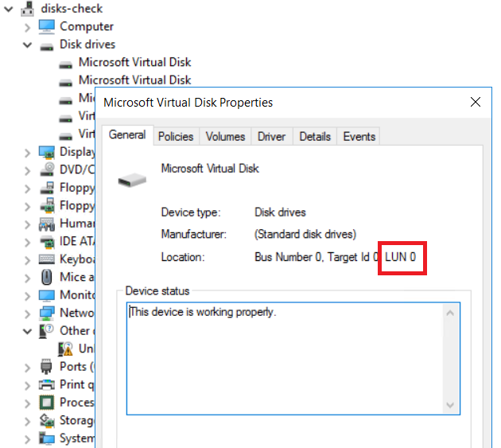The height and width of the screenshot is (448, 501).
Task: Expand the Monitors node
Action: pos(28,296)
